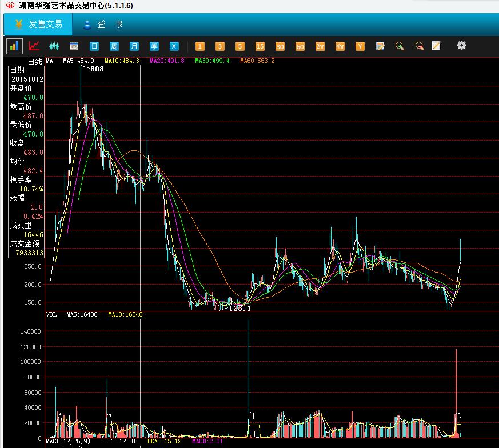Select the quarterly 季 period
Screen dimensions: 499x448
pyautogui.click(x=154, y=46)
